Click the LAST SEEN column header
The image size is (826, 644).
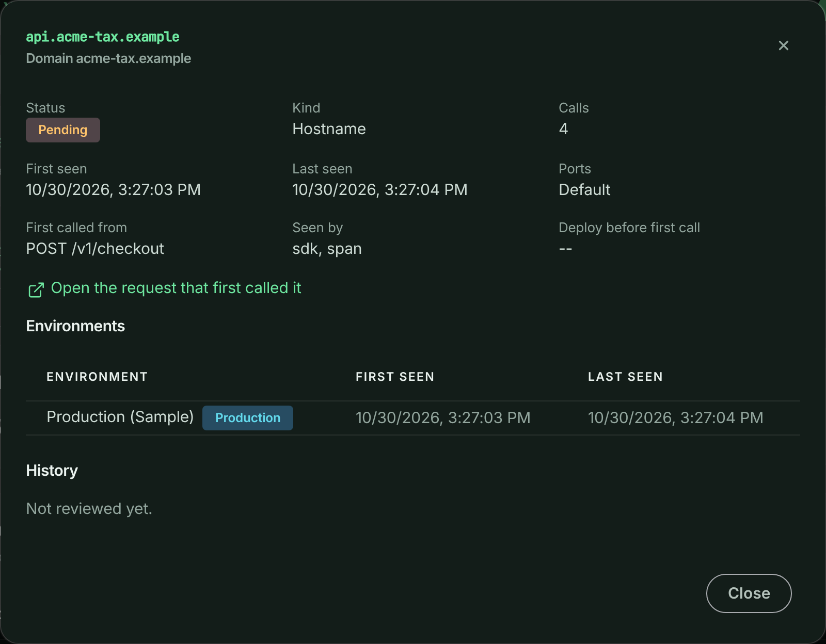click(x=625, y=377)
